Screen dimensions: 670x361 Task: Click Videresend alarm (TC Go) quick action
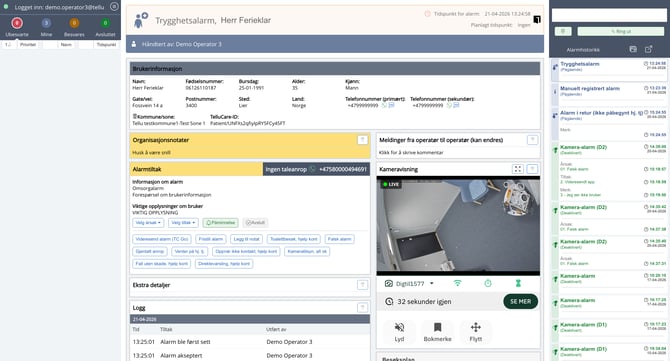pos(162,239)
